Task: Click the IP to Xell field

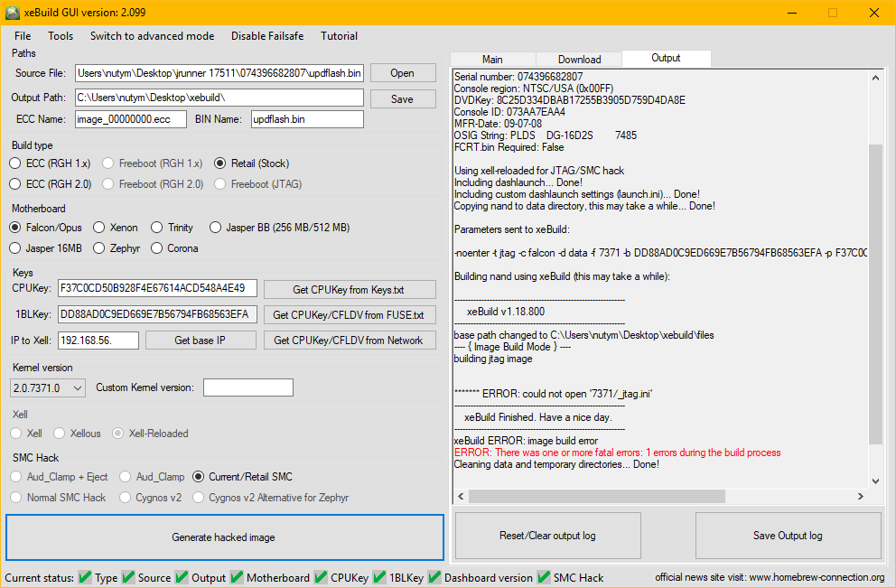Action: 98,340
